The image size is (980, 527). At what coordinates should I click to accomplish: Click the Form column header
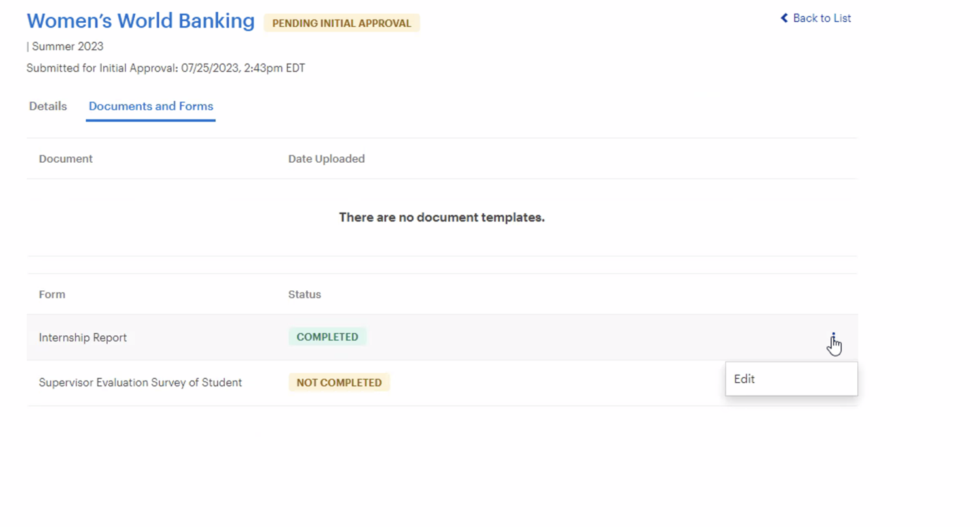(52, 294)
